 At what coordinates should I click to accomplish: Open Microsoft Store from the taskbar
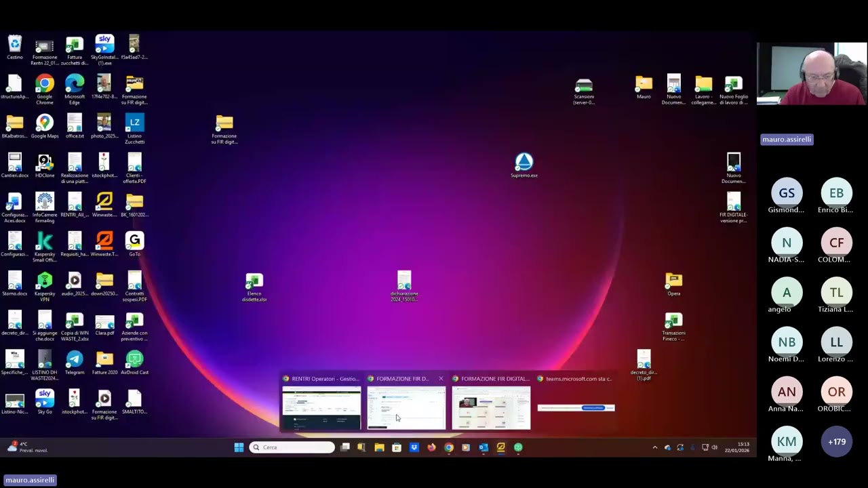pos(397,447)
